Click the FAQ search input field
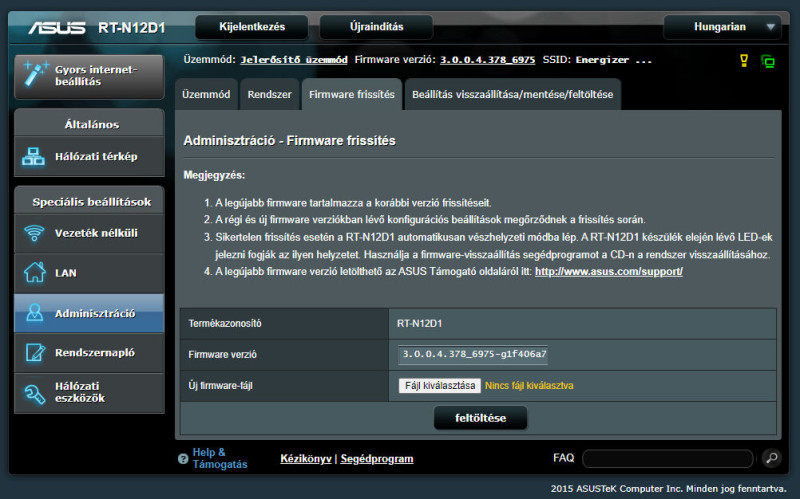The height and width of the screenshot is (499, 800). click(668, 458)
